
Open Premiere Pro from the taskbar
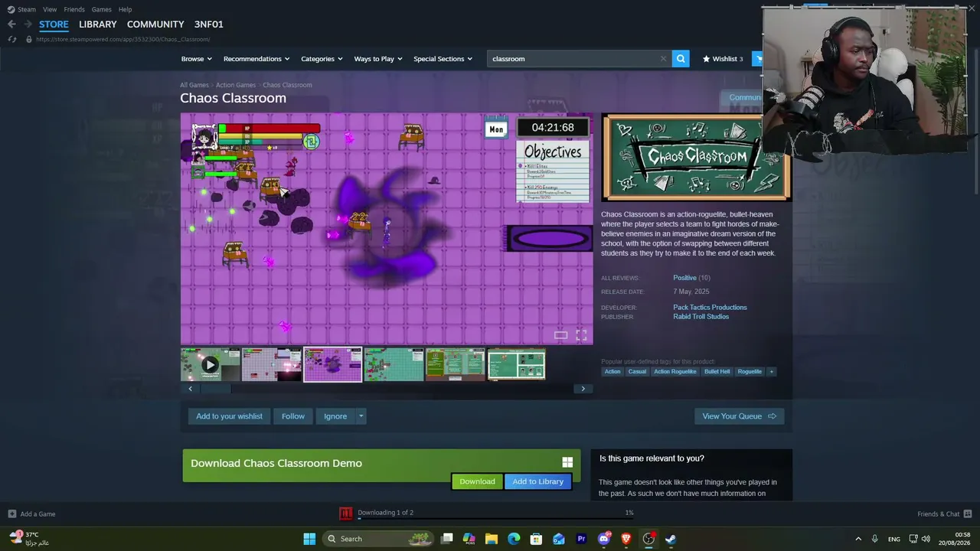point(581,539)
